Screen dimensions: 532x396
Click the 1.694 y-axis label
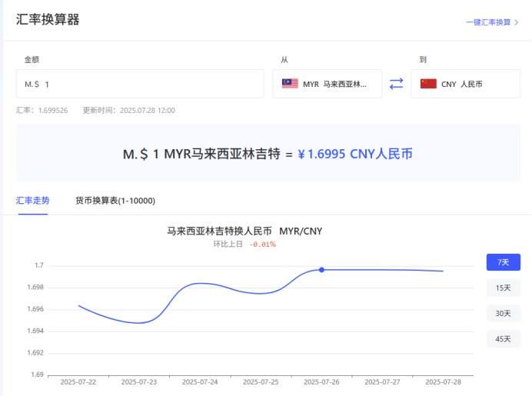[35, 331]
